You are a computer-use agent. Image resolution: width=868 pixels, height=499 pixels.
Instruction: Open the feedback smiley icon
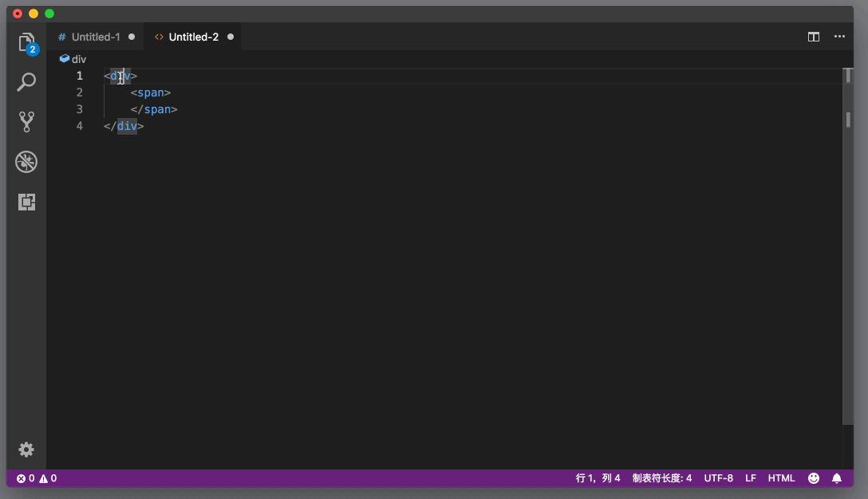813,478
